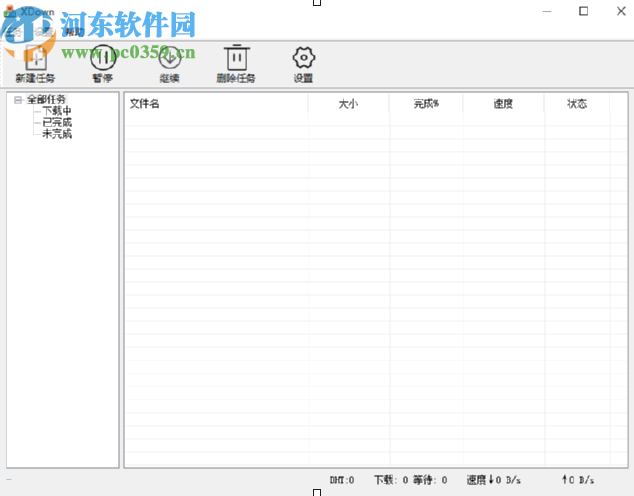Screen dimensions: 634x496
Task: Open the 任务 menu in menu bar
Action: [x=13, y=32]
